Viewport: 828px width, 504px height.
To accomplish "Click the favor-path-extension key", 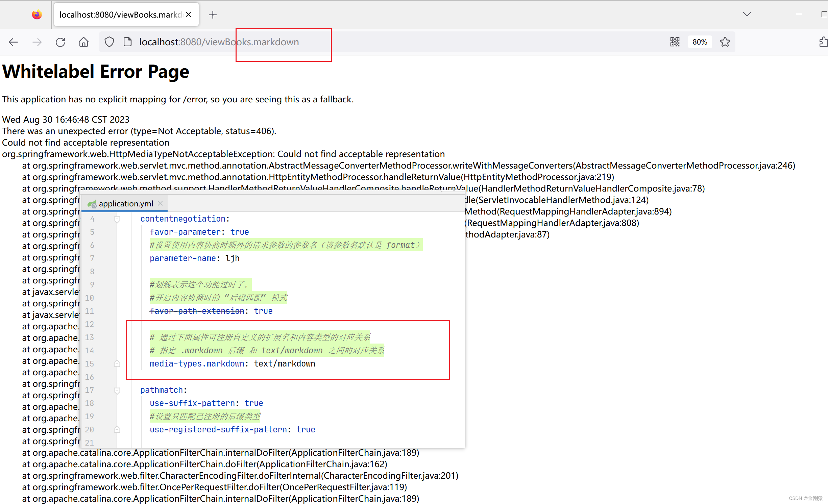I will coord(197,311).
